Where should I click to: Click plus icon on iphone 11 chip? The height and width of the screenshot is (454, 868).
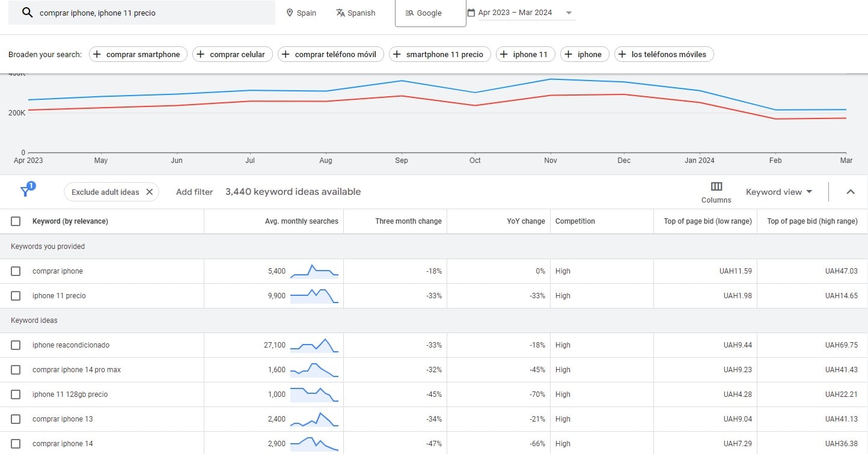pos(505,54)
